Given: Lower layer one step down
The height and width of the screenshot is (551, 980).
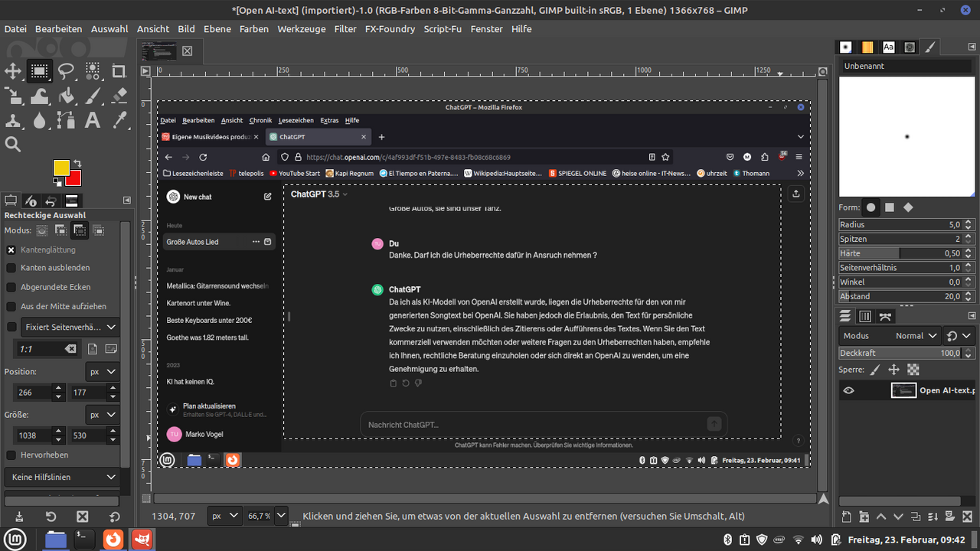Looking at the screenshot, I should (x=899, y=517).
